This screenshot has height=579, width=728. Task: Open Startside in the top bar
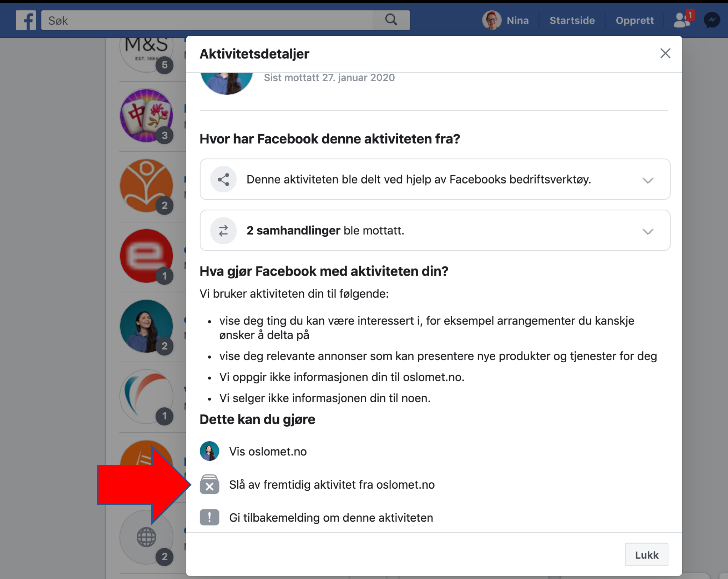[572, 20]
